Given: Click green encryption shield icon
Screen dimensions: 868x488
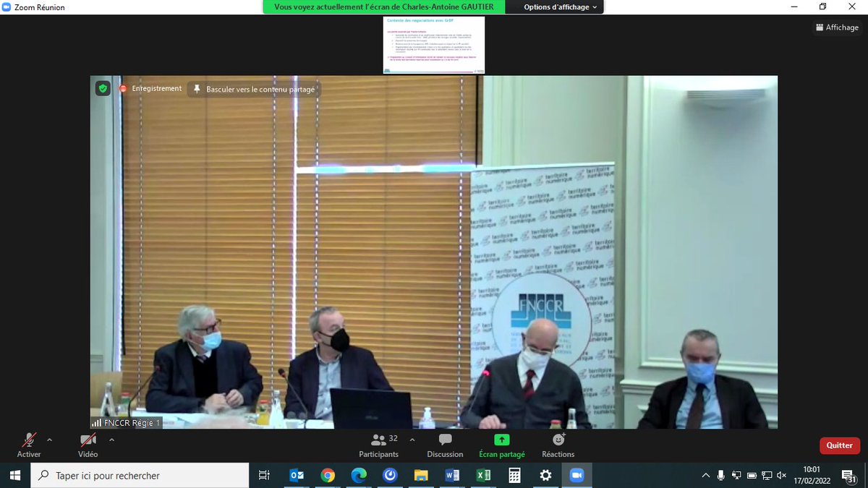Looking at the screenshot, I should pyautogui.click(x=103, y=89).
